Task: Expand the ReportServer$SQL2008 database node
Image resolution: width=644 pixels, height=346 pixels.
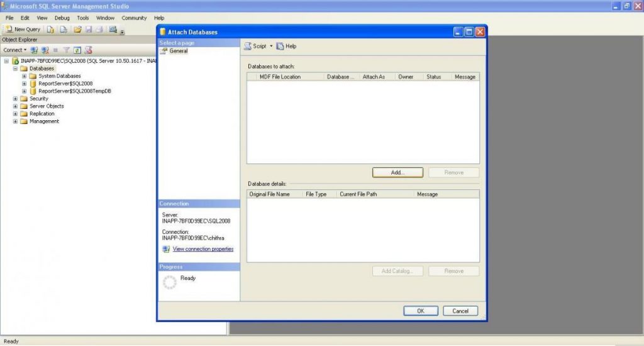Action: point(25,84)
